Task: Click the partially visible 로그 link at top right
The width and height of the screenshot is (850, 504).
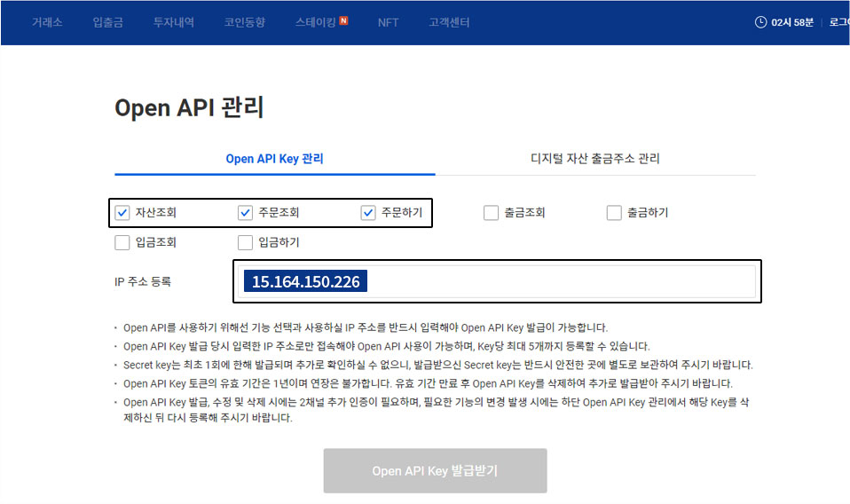Action: (x=838, y=22)
